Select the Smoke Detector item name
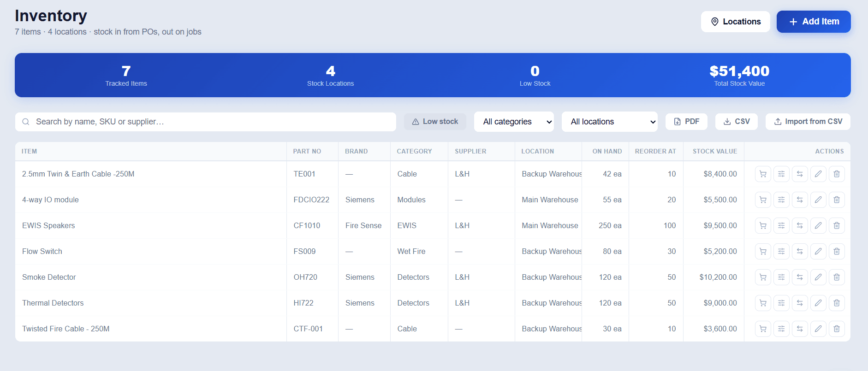This screenshot has width=868, height=371. click(49, 277)
